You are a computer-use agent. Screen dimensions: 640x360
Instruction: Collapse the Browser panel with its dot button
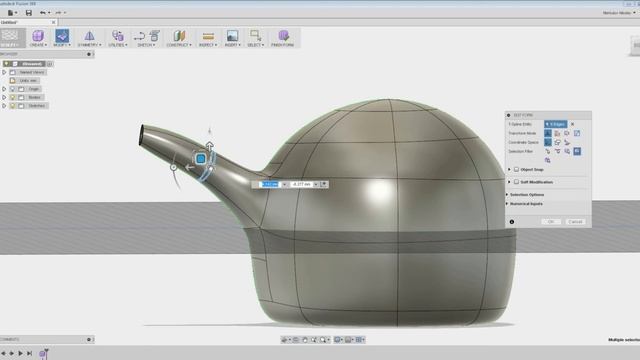tap(89, 54)
